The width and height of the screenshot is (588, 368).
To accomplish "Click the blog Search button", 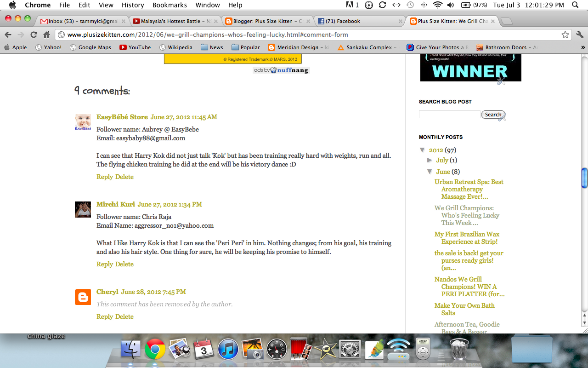I will 492,115.
